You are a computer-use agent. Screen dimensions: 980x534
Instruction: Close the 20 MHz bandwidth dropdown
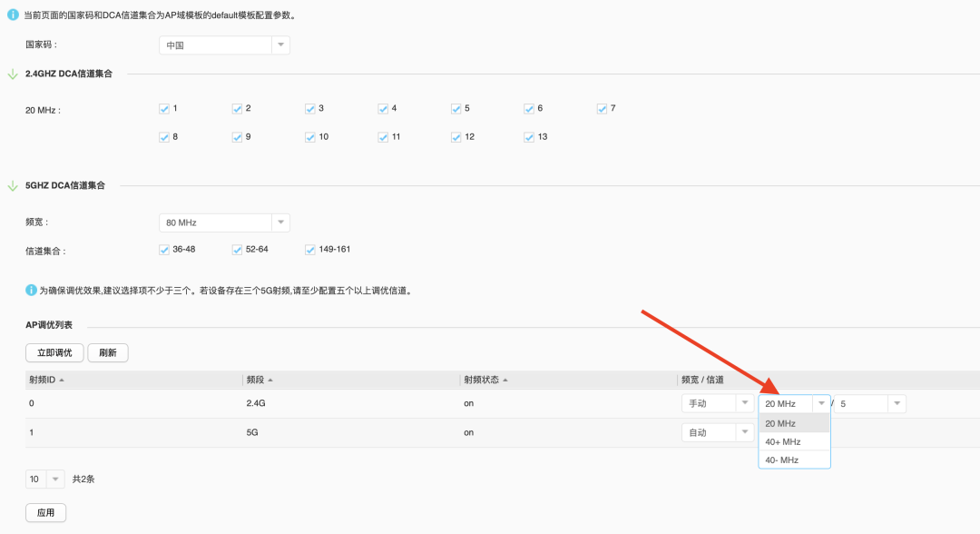tap(794, 404)
